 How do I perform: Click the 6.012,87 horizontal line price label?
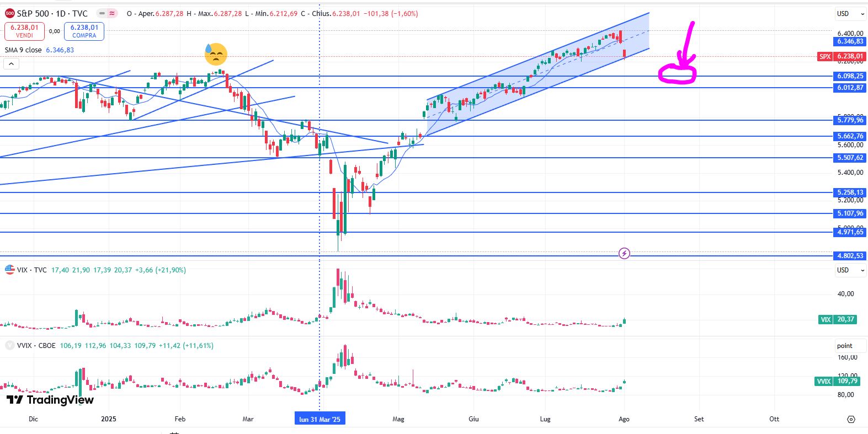point(850,88)
